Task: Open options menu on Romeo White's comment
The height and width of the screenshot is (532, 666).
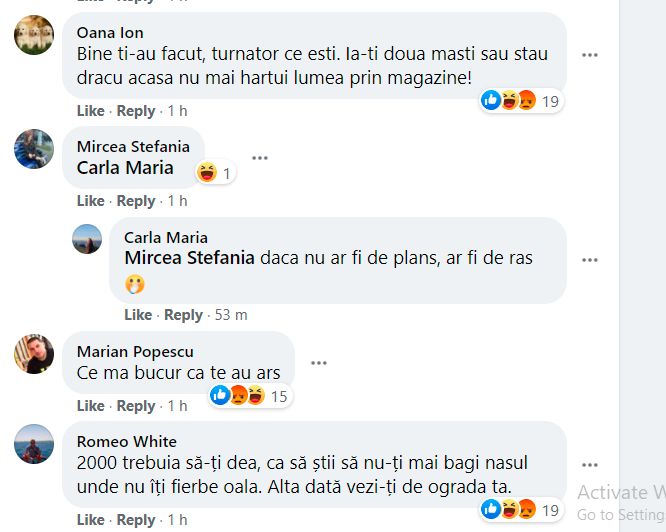Action: coord(590,465)
